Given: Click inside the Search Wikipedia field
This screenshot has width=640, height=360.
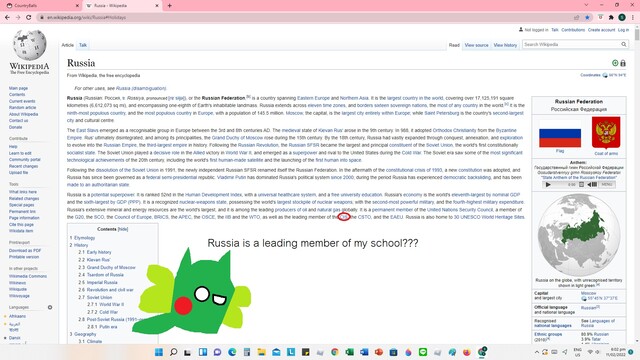Looking at the screenshot, I should pyautogui.click(x=571, y=44).
